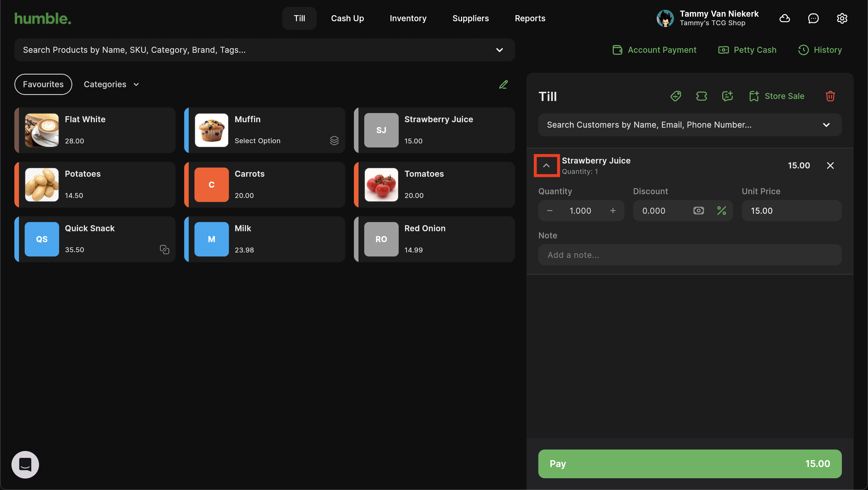Increase quantity with the plus stepper
Image resolution: width=868 pixels, height=490 pixels.
[613, 211]
